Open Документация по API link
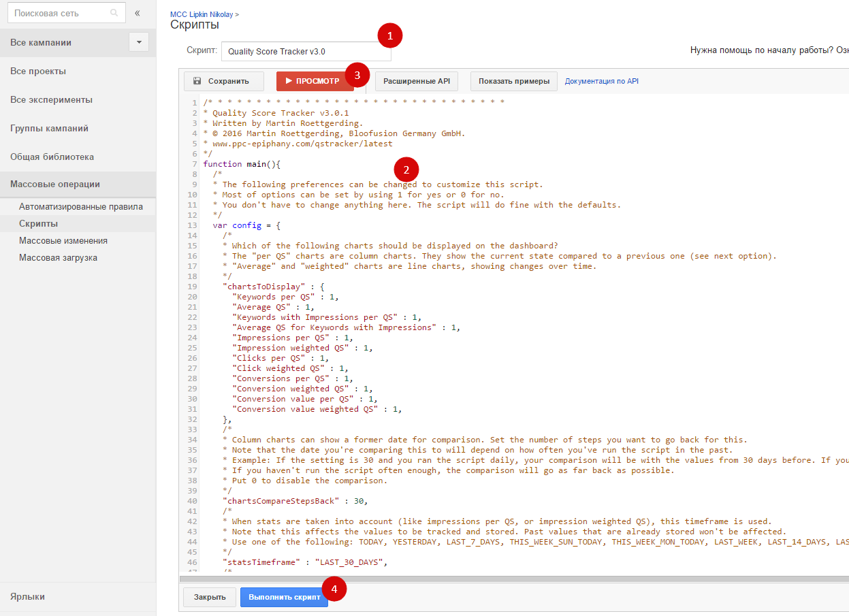This screenshot has width=849, height=616. (601, 81)
